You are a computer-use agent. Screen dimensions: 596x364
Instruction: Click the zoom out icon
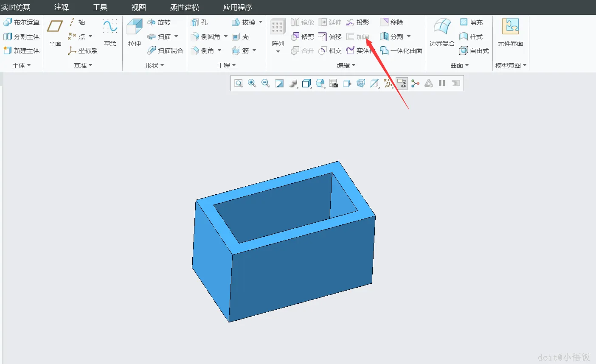pos(266,83)
